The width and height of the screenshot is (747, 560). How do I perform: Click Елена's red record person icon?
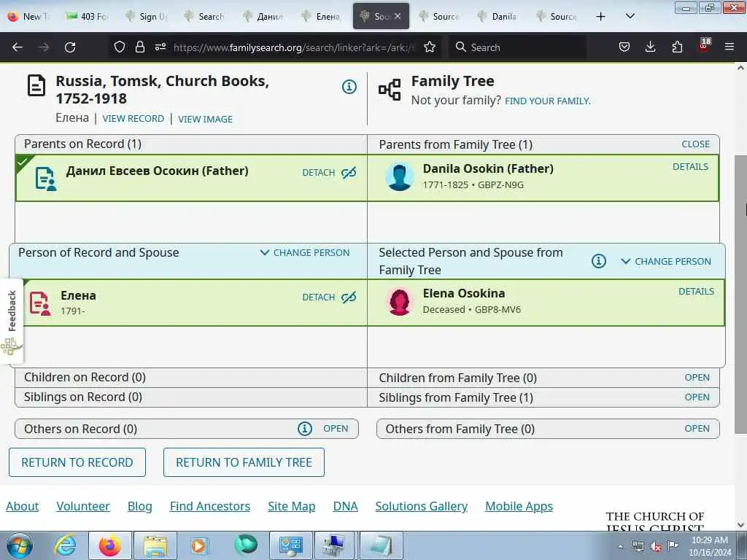pos(40,304)
